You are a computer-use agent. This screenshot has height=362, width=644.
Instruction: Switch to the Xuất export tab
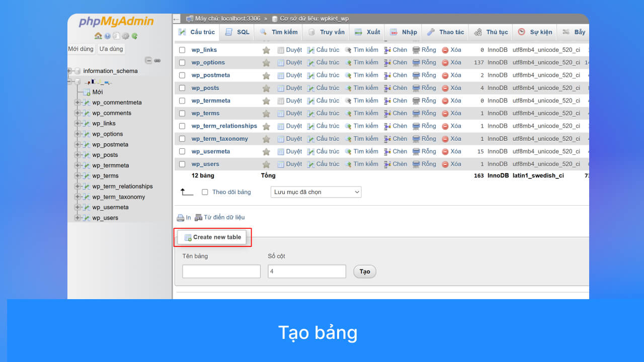367,32
